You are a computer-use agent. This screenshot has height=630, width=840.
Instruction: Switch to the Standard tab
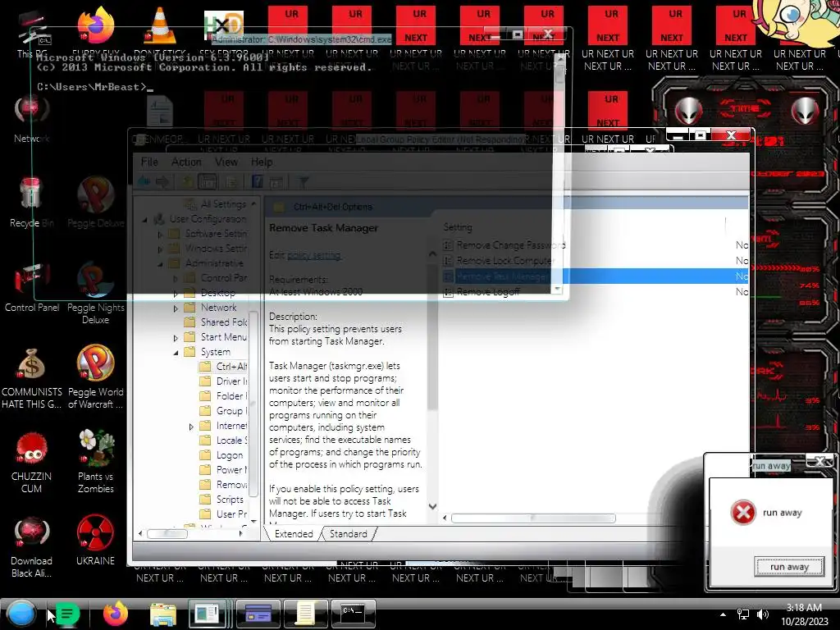coord(348,533)
